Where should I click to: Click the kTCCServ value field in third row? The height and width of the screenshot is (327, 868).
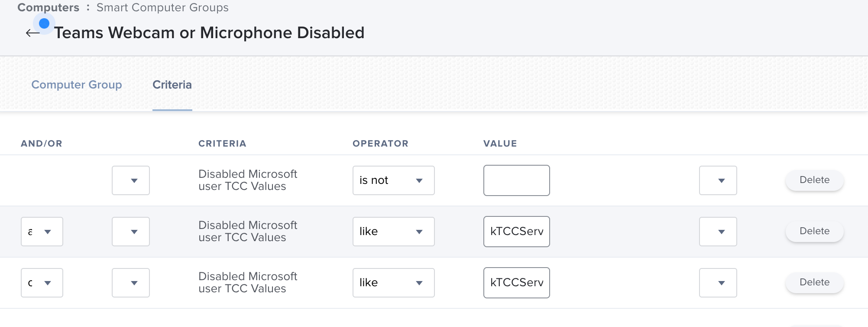click(x=516, y=283)
